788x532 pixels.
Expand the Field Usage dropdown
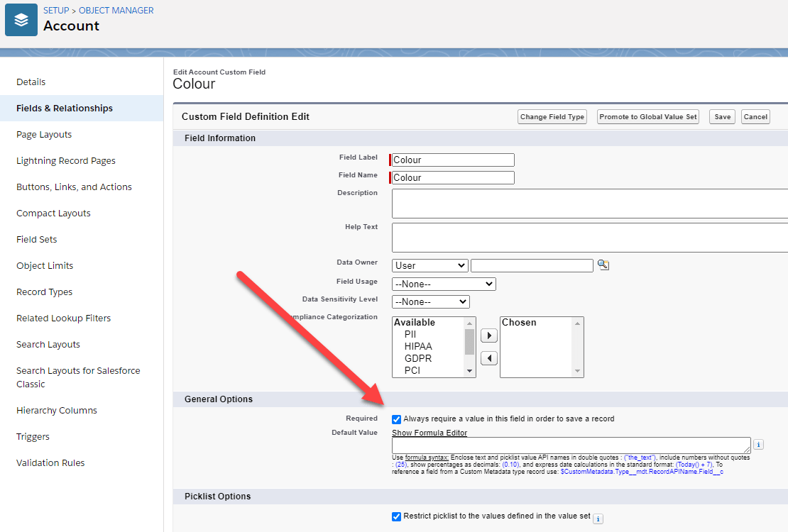point(444,283)
